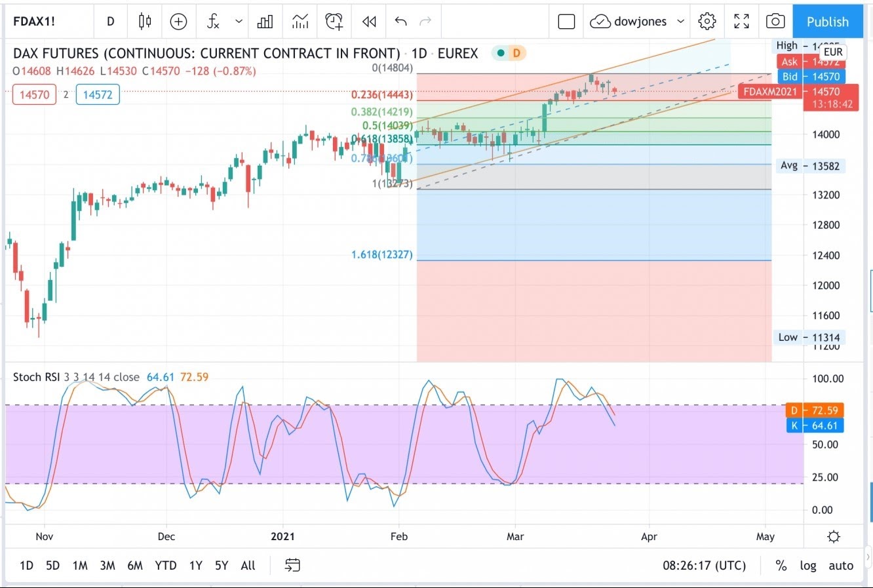The width and height of the screenshot is (873, 588).
Task: Select chart layout rectangle icon
Action: click(566, 22)
